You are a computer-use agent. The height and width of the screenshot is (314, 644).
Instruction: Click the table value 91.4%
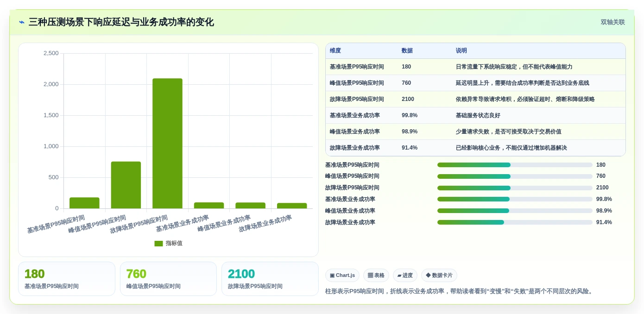pyautogui.click(x=410, y=148)
